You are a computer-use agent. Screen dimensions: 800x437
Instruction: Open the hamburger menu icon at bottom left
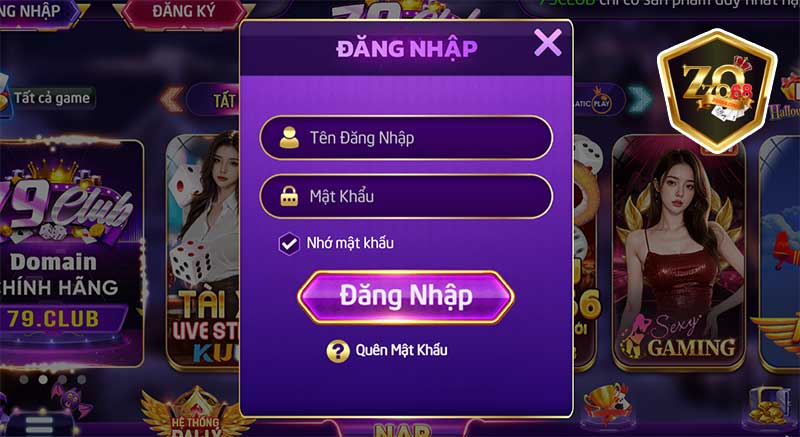point(39,425)
